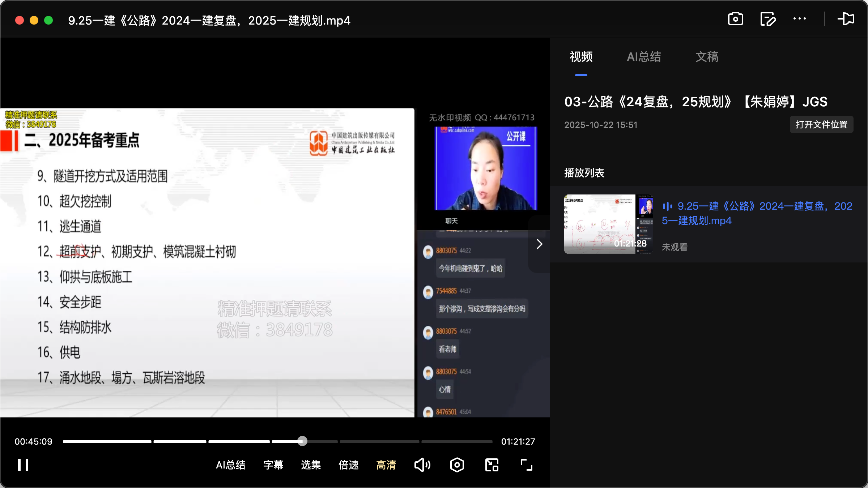Open the 选集 episode selector
The width and height of the screenshot is (868, 488).
click(310, 465)
